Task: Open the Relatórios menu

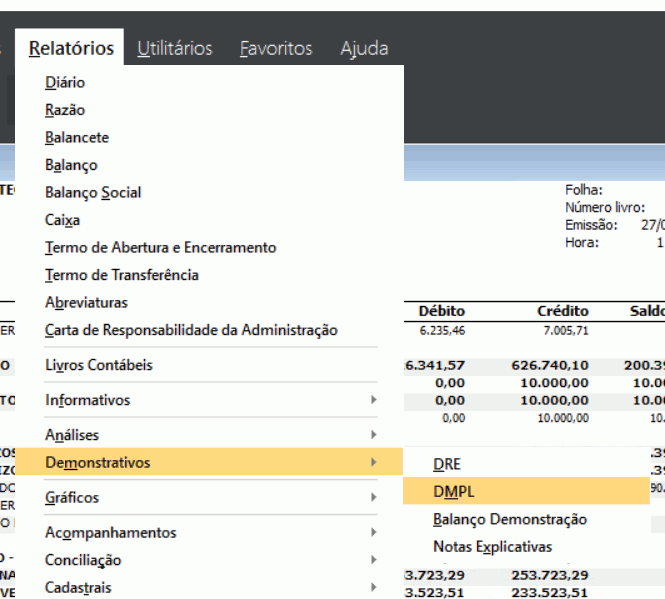Action: coord(71,48)
